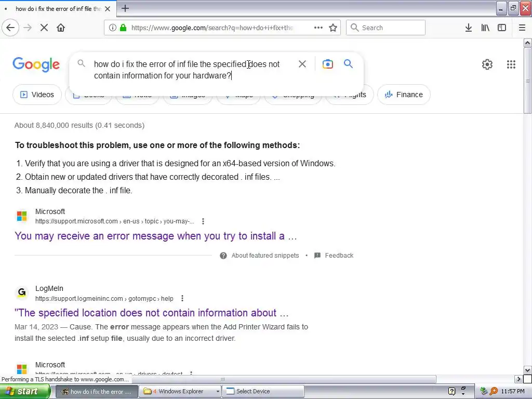
Task: Open Google quick settings gear
Action: pos(487,64)
